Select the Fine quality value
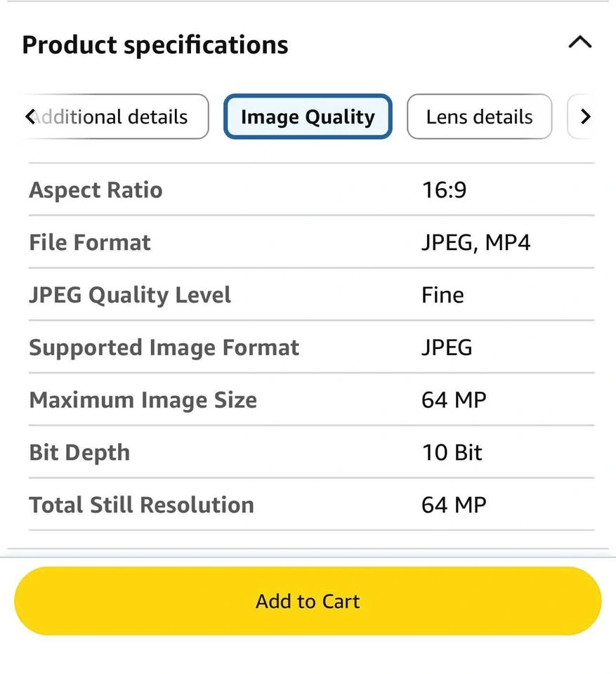This screenshot has width=616, height=674. tap(443, 295)
